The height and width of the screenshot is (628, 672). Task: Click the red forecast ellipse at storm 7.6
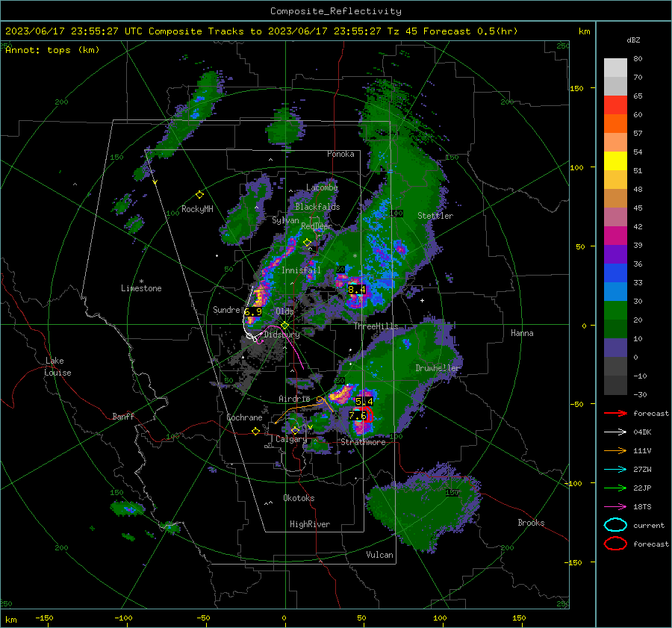(367, 414)
